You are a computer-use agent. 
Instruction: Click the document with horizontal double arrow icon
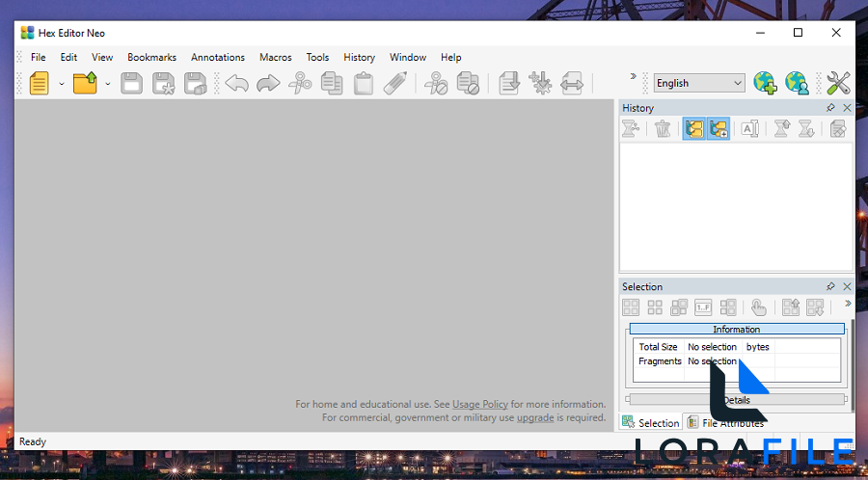tap(572, 84)
